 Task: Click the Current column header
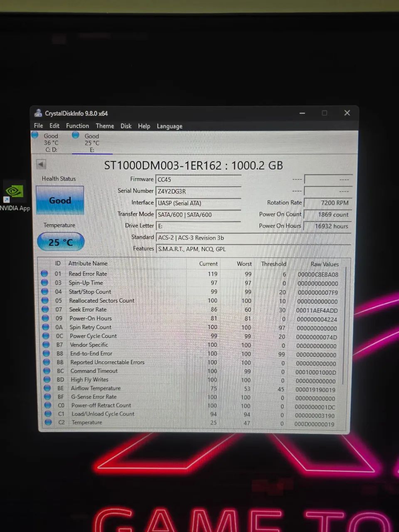click(208, 264)
